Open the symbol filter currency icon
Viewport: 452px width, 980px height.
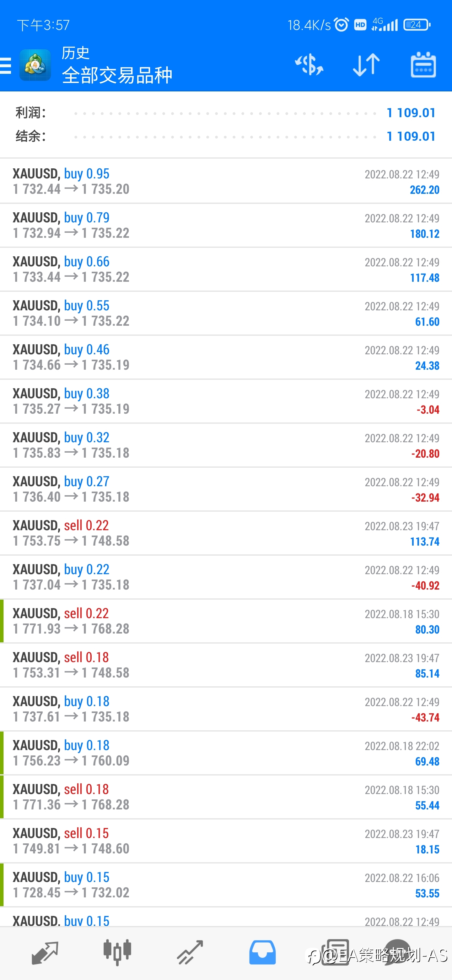pos(309,64)
